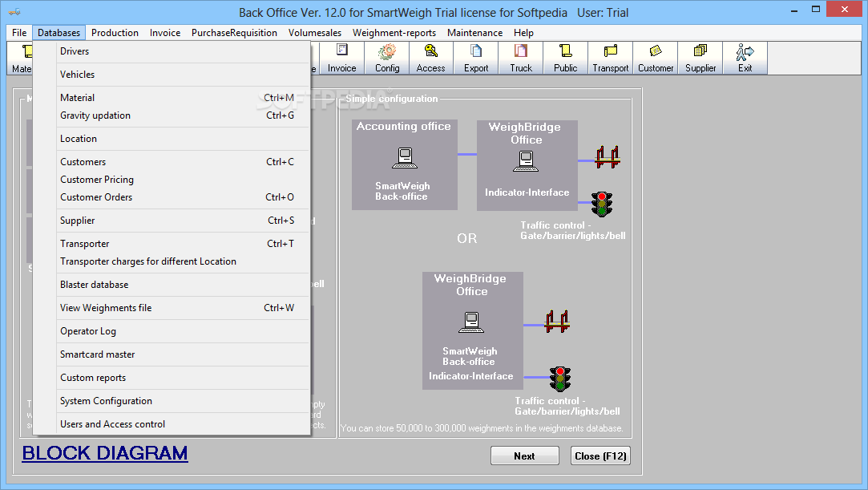This screenshot has width=868, height=490.
Task: Open the Invoice toolbar icon
Action: click(341, 58)
